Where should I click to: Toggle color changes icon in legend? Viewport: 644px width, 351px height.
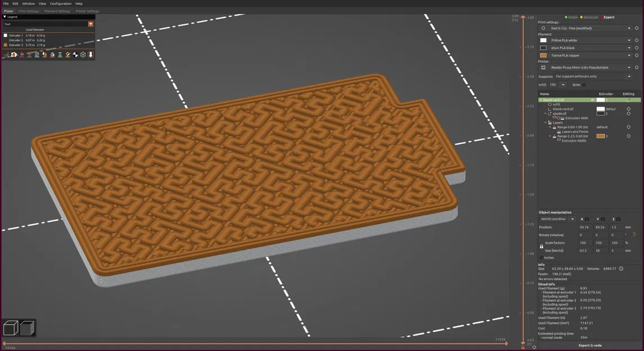53,54
